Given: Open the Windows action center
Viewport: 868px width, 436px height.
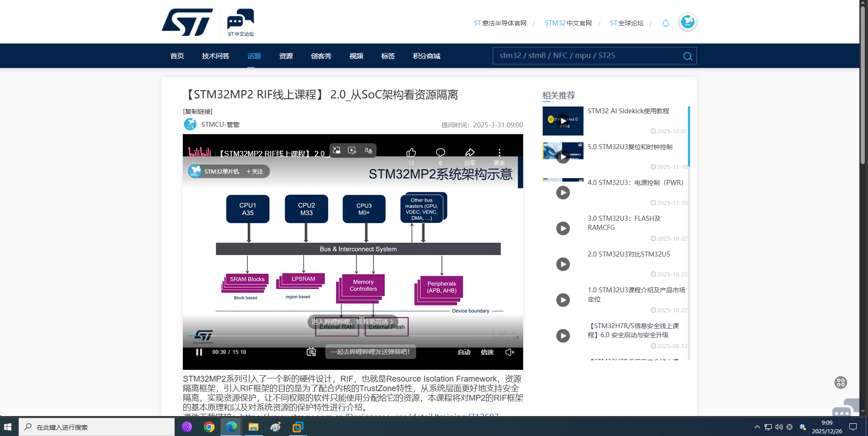Looking at the screenshot, I should [853, 427].
